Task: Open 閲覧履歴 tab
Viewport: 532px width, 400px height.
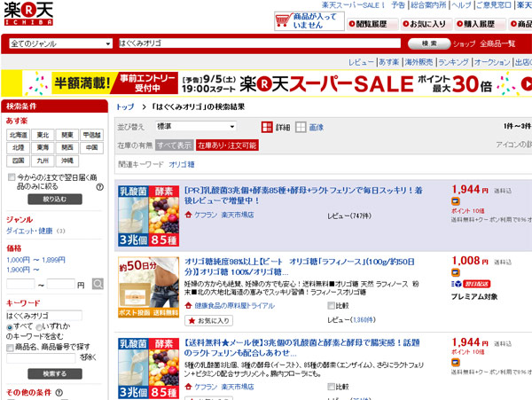Action: [372, 24]
